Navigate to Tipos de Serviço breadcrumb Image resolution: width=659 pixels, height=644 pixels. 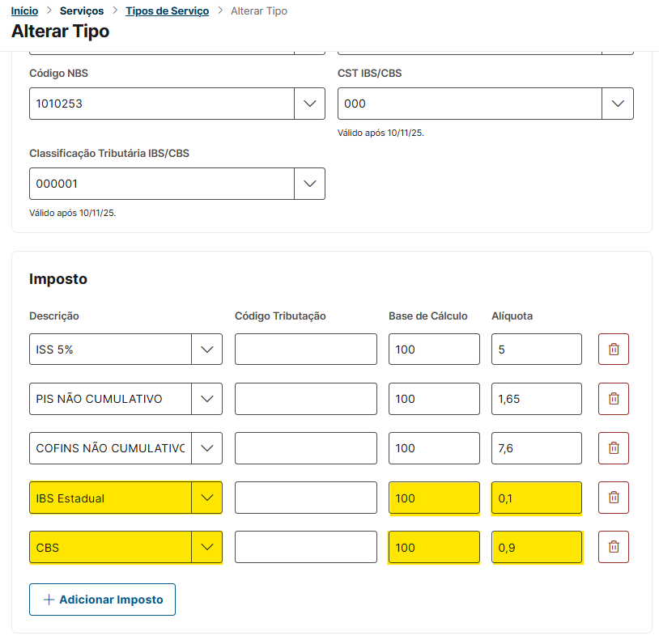(167, 11)
